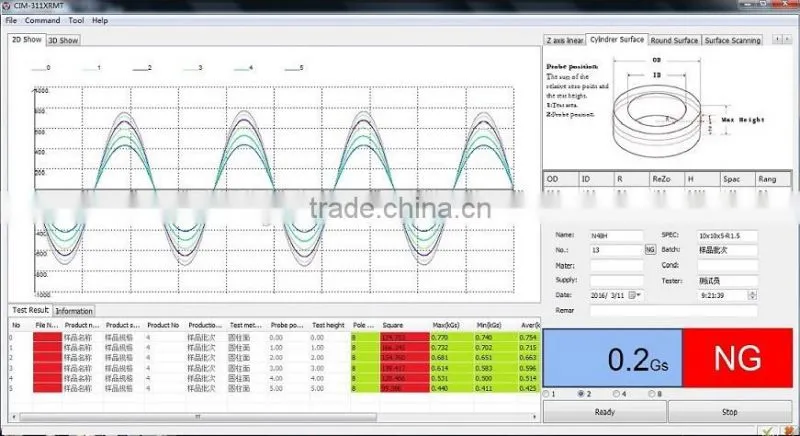Click Max value 0.732 in row 1
800x436 pixels.
[x=439, y=348]
